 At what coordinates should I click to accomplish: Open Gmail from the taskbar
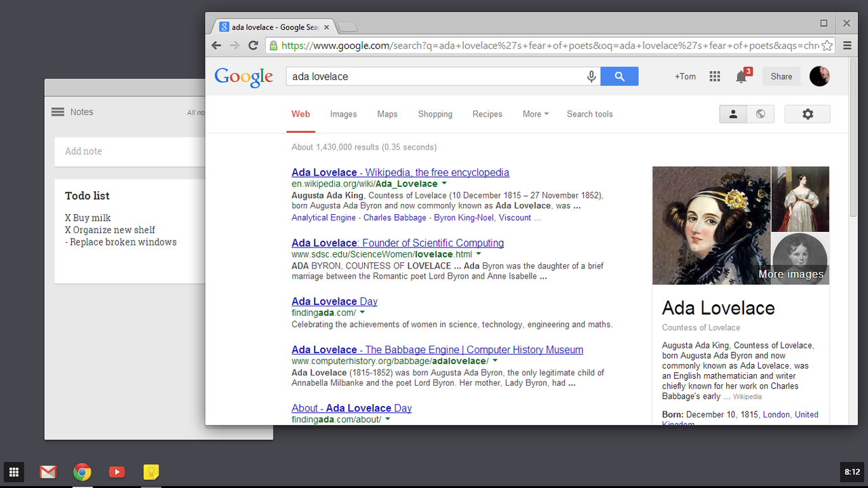(x=47, y=472)
